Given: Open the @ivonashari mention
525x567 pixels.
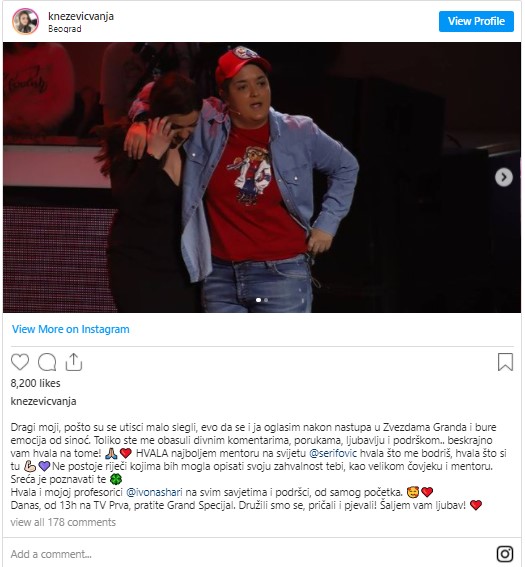Looking at the screenshot, I should 154,492.
